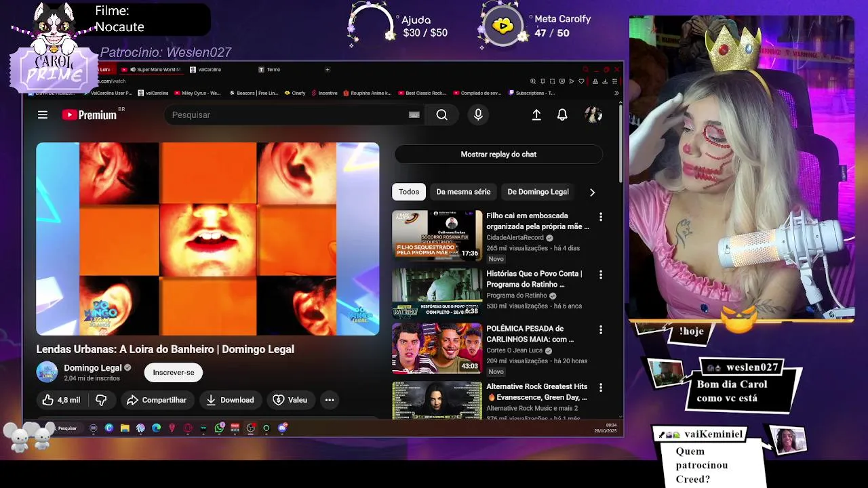The height and width of the screenshot is (488, 868).
Task: Select the Da mesma série chip
Action: click(x=463, y=192)
